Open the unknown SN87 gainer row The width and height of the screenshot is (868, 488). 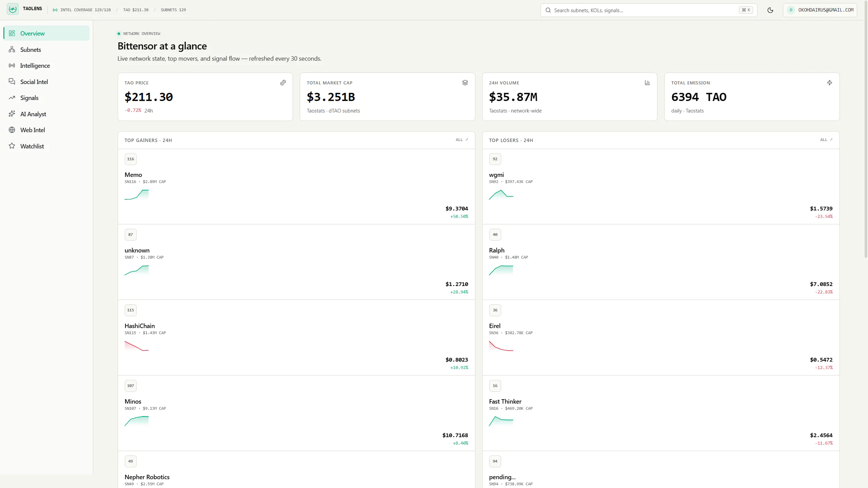(x=296, y=262)
